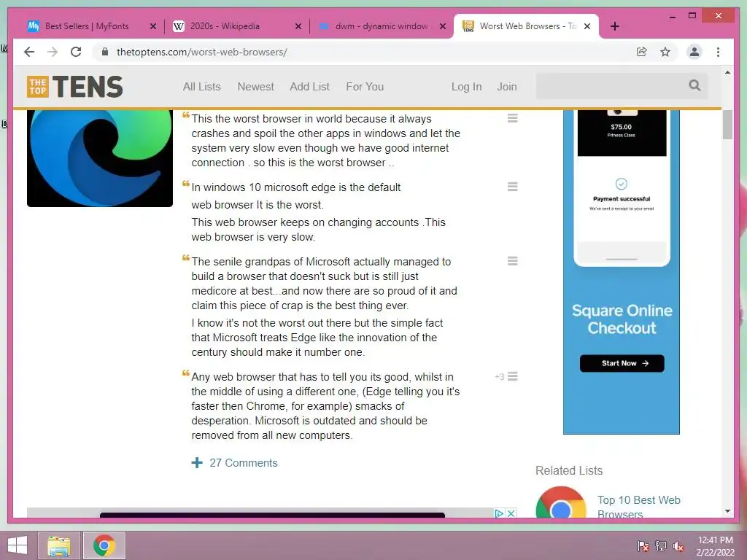Click the page scrollbar up arrow
747x560 pixels.
click(727, 73)
